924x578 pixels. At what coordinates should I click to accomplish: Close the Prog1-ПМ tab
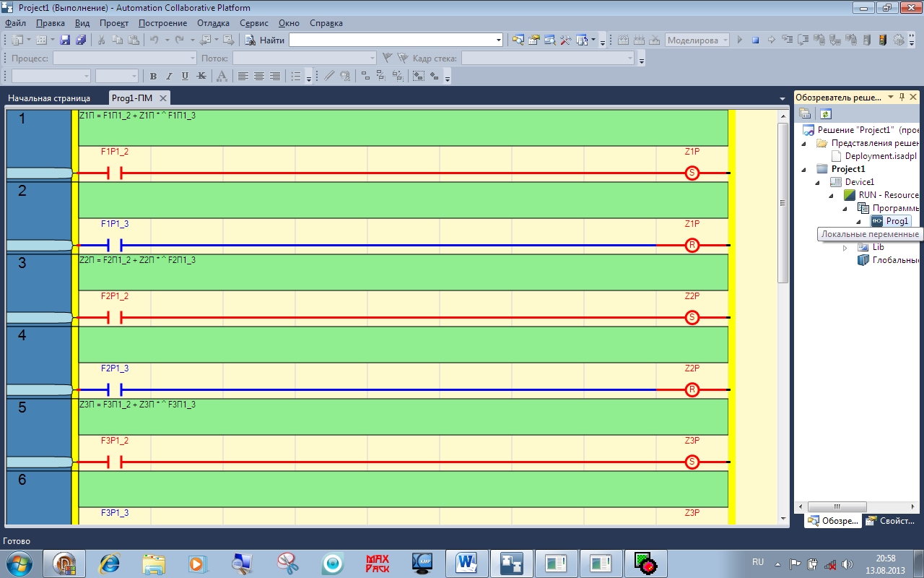pos(163,98)
